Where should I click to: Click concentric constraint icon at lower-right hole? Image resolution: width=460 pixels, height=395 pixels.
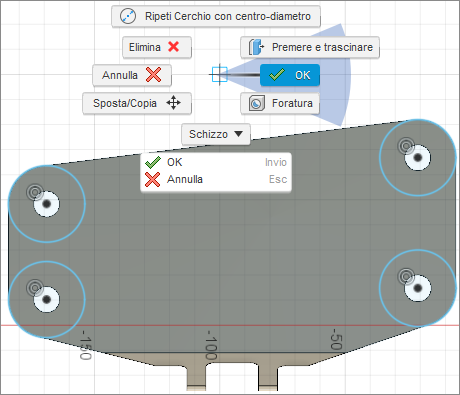(406, 276)
